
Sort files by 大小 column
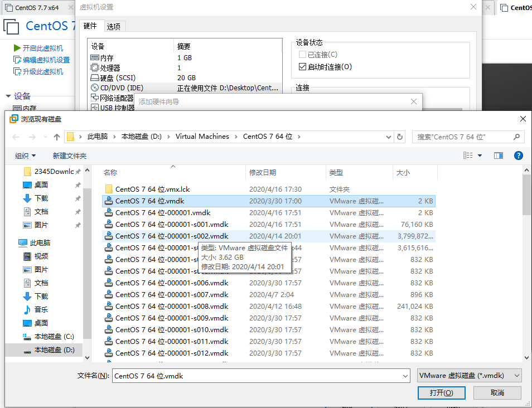tap(403, 173)
